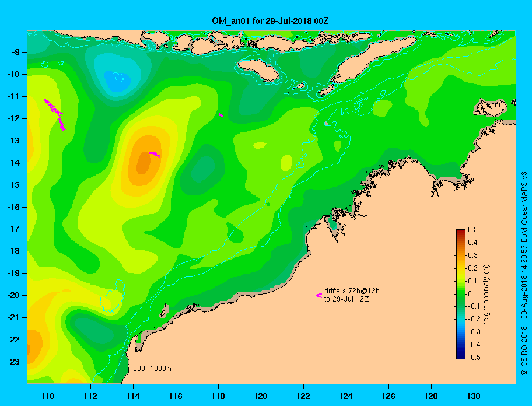Click the dark orange eddy core near 114.5°E, 14°S

[143, 163]
